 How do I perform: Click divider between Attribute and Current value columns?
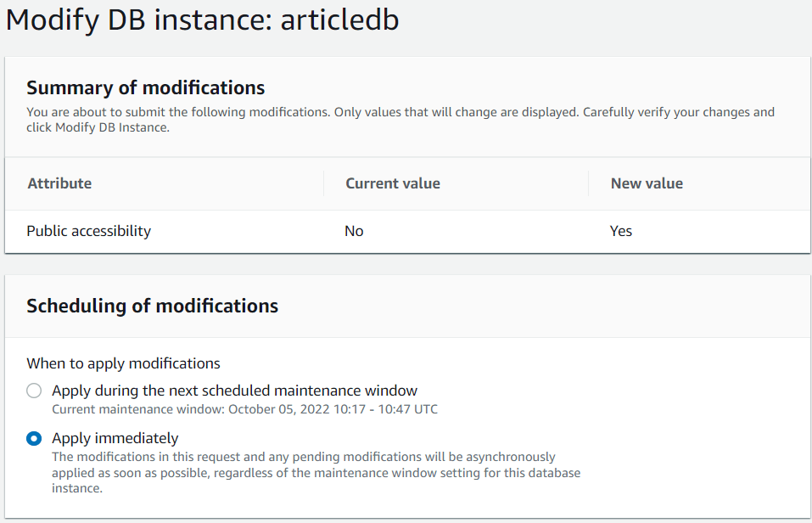click(x=324, y=183)
